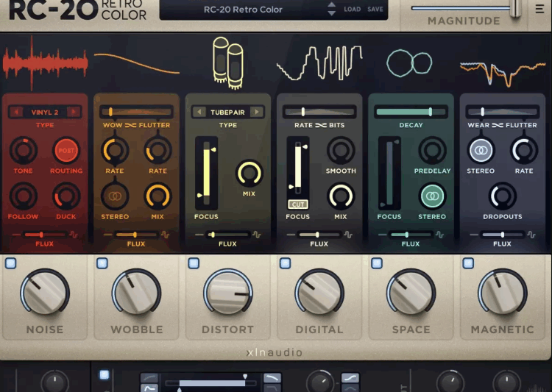The image size is (552, 392).
Task: Toggle the Wobble Stereo button
Action: (115, 196)
